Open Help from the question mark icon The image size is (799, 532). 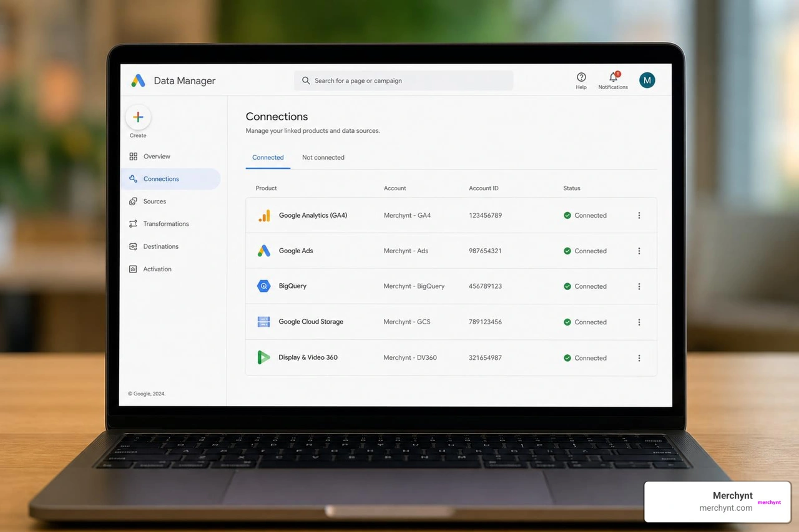(581, 77)
